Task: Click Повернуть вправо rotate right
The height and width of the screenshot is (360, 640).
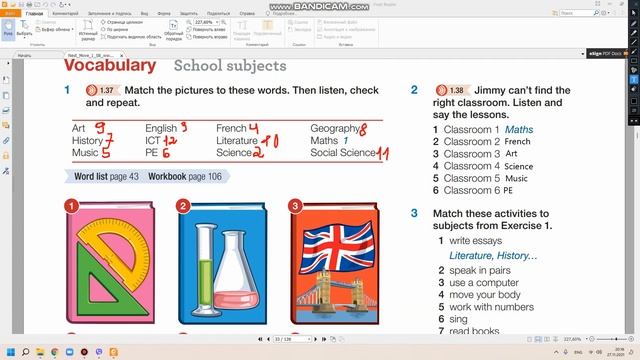Action: [207, 37]
